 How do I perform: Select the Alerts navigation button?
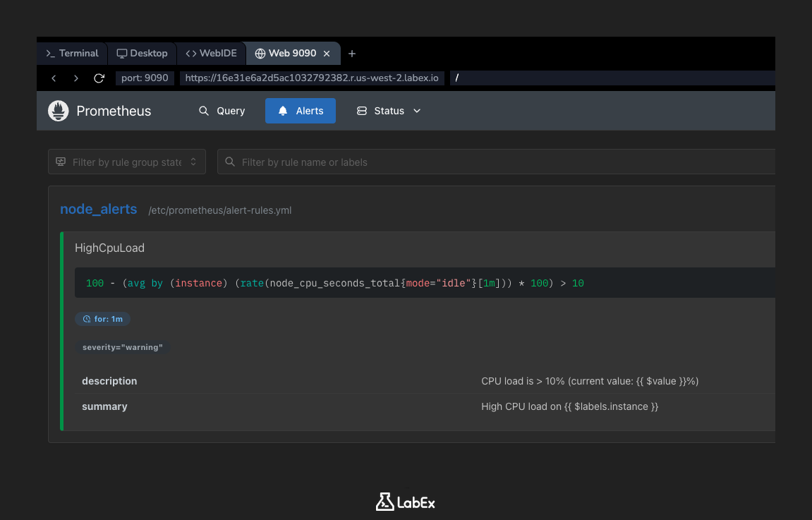pyautogui.click(x=300, y=111)
